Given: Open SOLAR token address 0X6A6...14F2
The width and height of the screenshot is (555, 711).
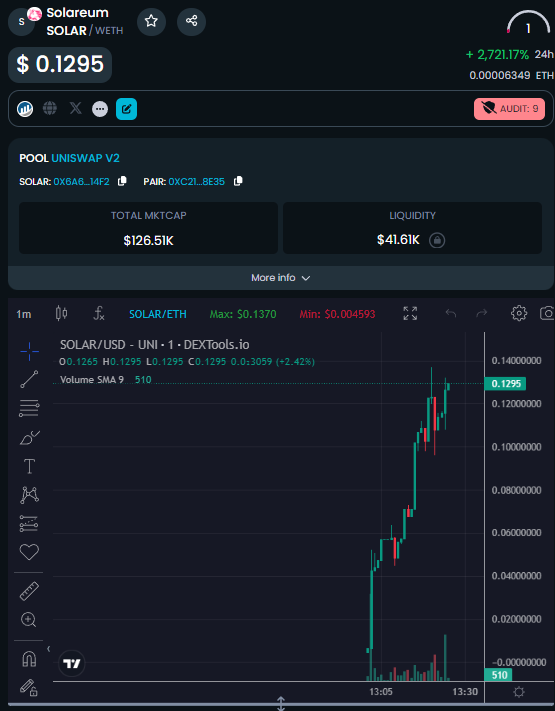Looking at the screenshot, I should coord(82,182).
